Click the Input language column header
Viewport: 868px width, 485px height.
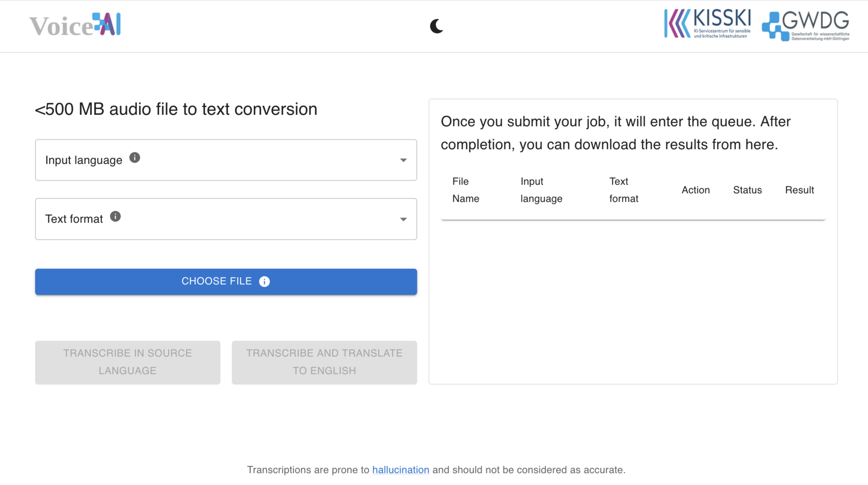(541, 190)
